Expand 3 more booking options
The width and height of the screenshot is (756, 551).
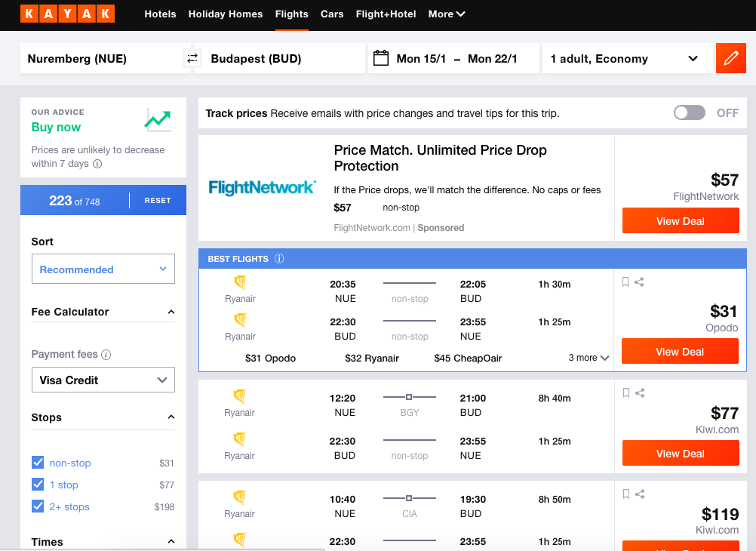click(589, 358)
